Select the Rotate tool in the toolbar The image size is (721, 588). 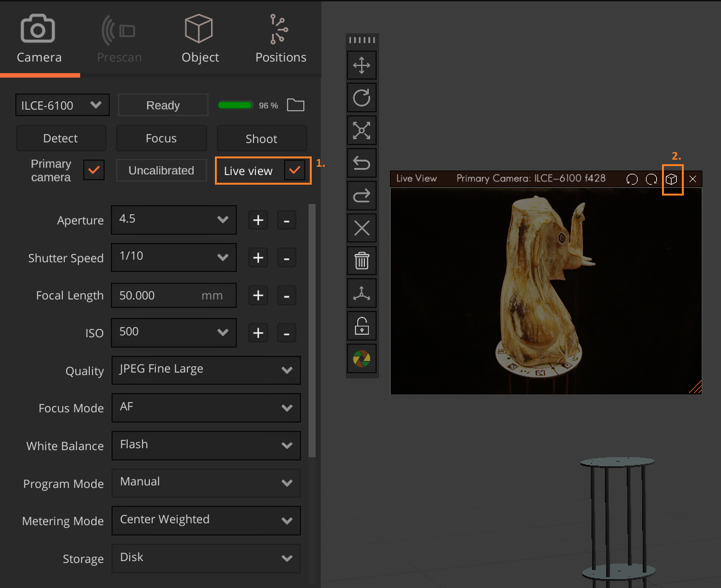click(x=362, y=97)
